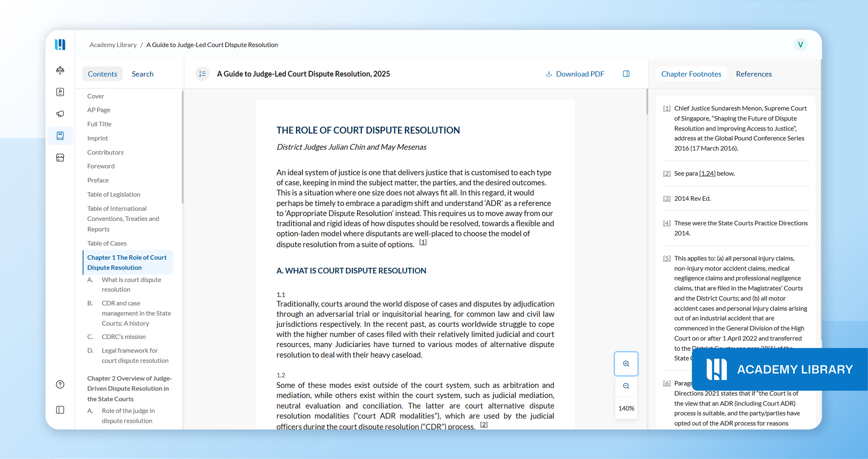Click the Download PDF button
The width and height of the screenshot is (868, 459).
tap(575, 74)
